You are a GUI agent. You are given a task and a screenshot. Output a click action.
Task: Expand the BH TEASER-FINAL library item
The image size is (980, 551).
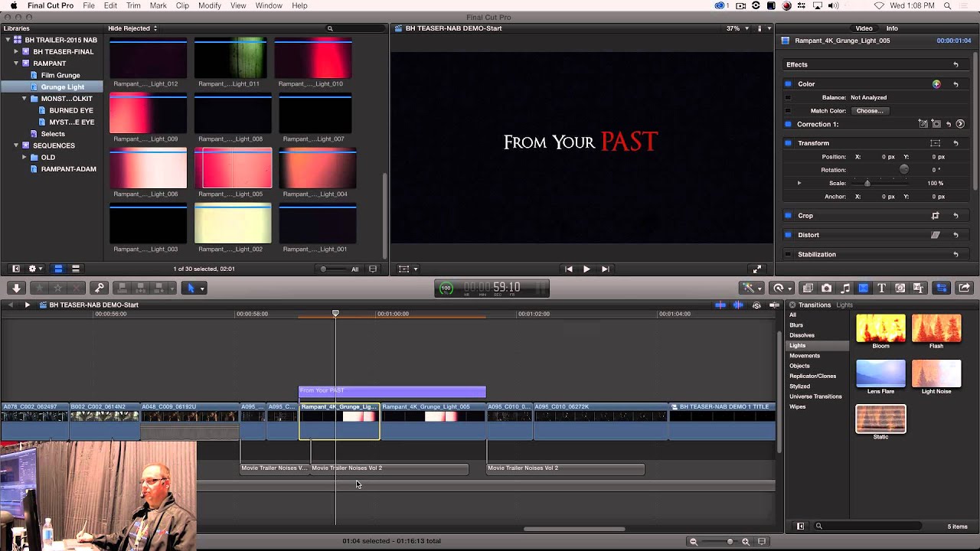pyautogui.click(x=16, y=51)
